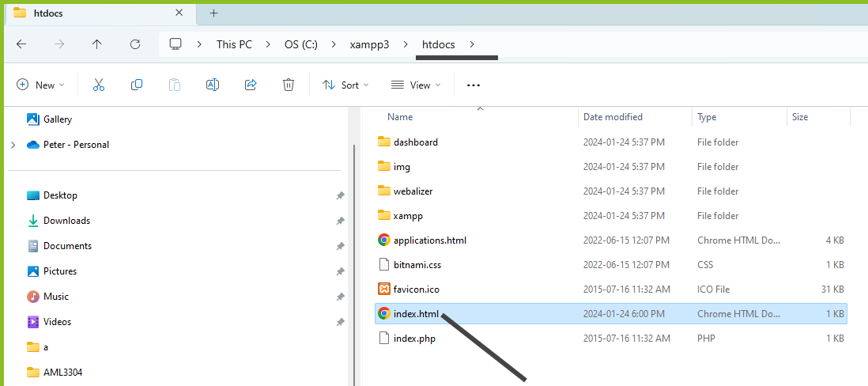
Task: Sort by the Type column header
Action: [707, 117]
